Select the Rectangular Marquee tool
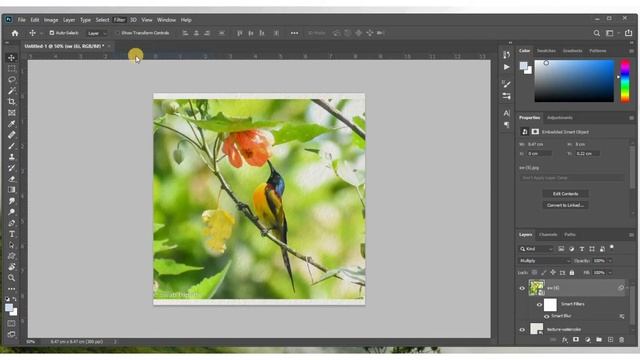This screenshot has width=640, height=360. (11, 69)
